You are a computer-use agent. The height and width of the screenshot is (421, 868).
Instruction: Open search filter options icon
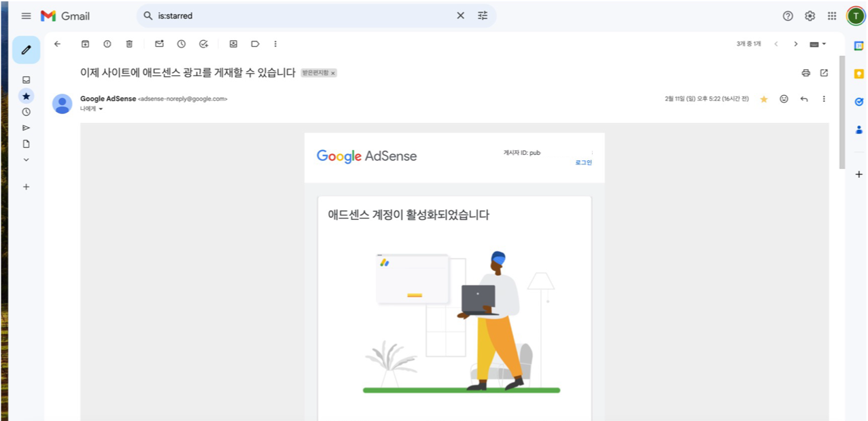[x=483, y=16]
